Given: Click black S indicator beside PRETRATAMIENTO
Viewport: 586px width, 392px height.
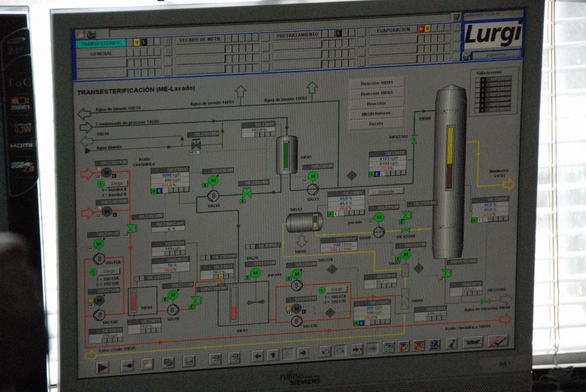Looking at the screenshot, I should tap(338, 33).
